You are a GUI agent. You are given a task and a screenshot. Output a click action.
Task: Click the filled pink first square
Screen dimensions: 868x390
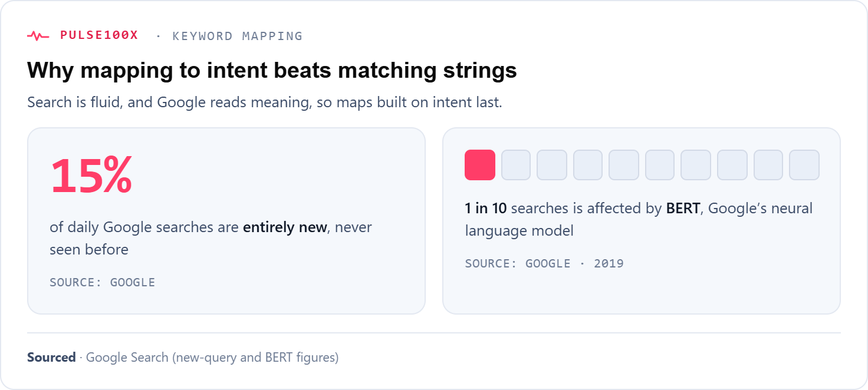click(x=480, y=165)
